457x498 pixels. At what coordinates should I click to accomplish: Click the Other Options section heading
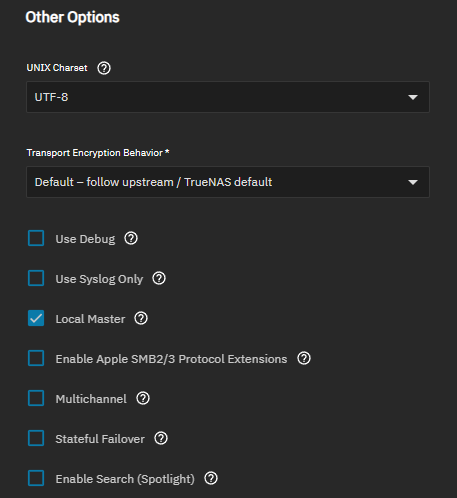coord(72,17)
